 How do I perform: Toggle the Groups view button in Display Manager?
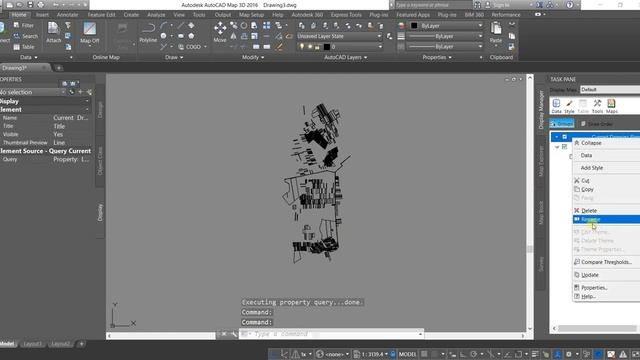pos(562,124)
